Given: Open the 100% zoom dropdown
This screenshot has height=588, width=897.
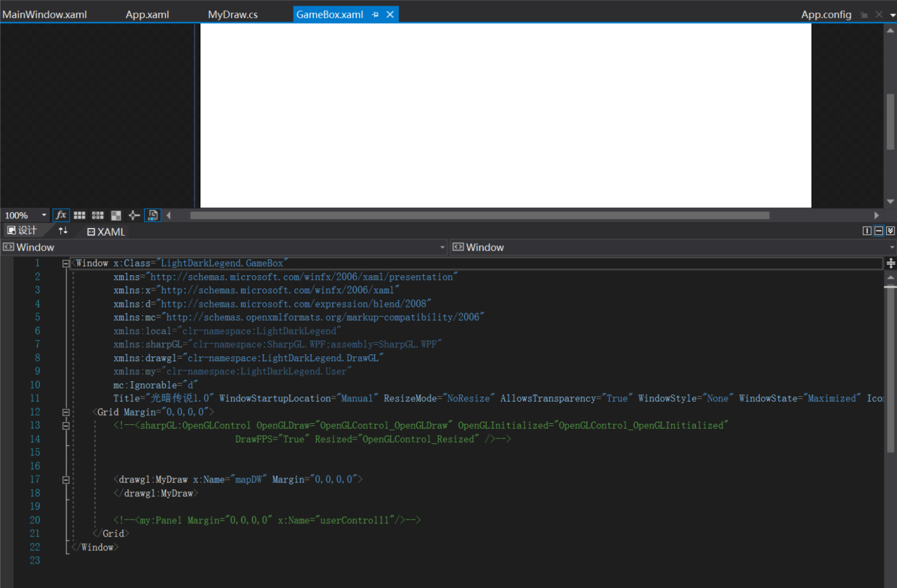Looking at the screenshot, I should tap(44, 215).
